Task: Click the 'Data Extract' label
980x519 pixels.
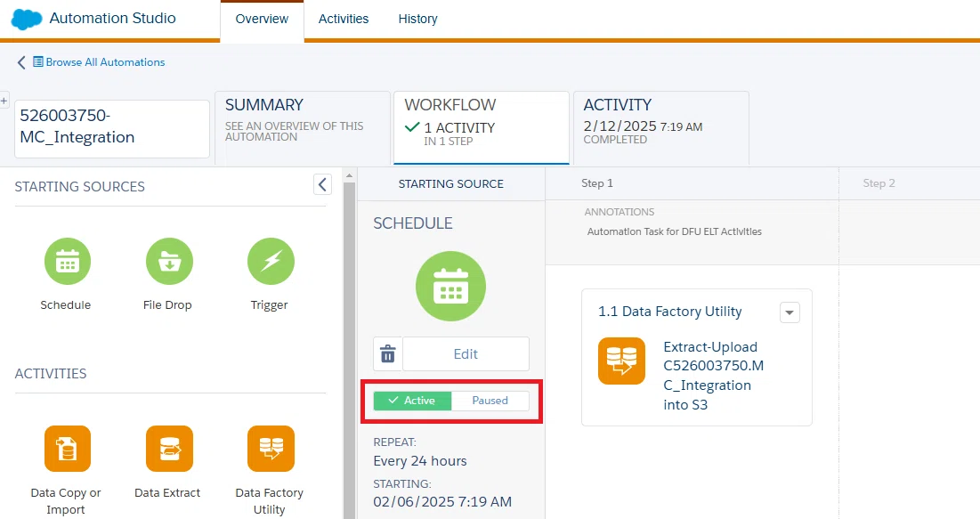Action: coord(167,492)
